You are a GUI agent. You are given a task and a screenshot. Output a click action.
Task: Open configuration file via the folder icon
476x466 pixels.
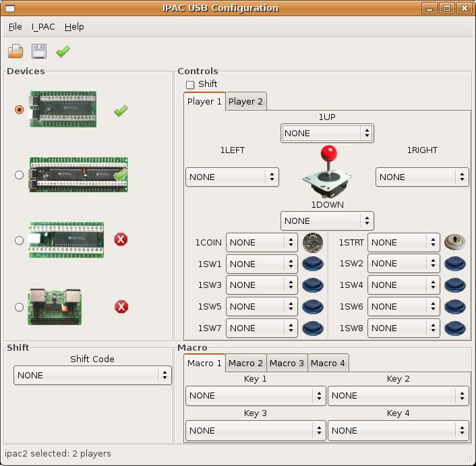pyautogui.click(x=16, y=51)
